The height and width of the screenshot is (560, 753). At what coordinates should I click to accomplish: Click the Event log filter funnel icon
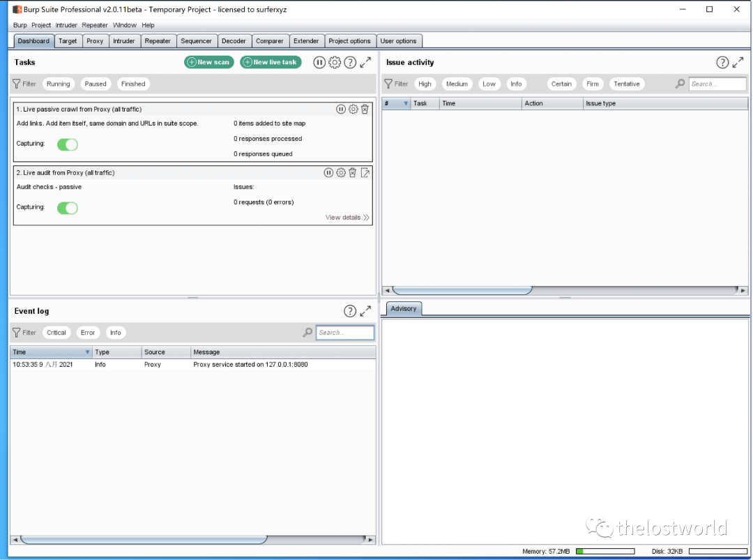point(16,333)
